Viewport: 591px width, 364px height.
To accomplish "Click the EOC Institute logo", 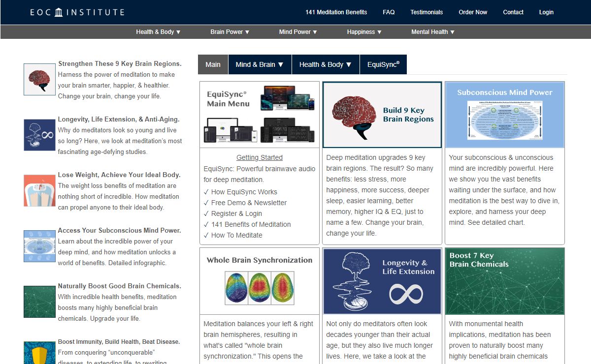I will 77,12.
